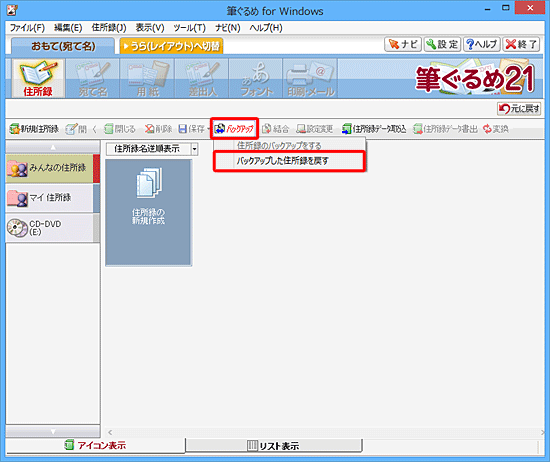The height and width of the screenshot is (462, 550).
Task: Click 住所録データ書出 export button
Action: pyautogui.click(x=445, y=129)
